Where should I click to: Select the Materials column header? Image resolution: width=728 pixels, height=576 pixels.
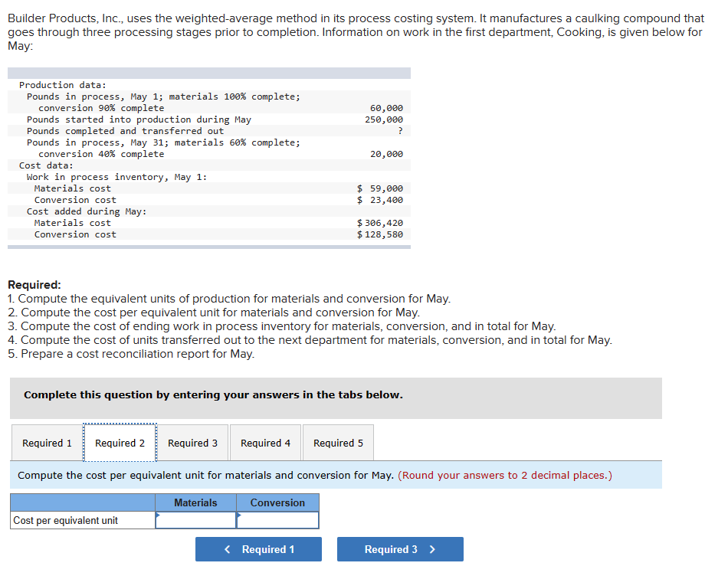[195, 502]
